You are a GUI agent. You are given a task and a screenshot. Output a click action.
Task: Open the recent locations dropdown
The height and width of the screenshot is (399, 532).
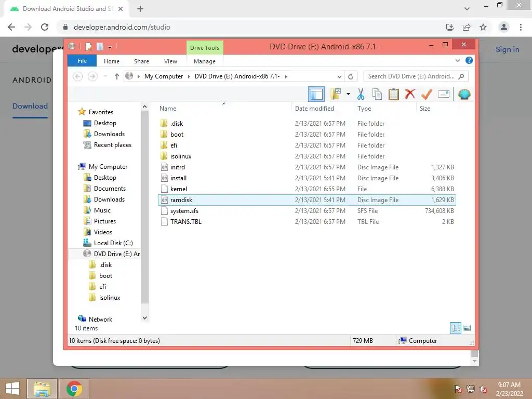coord(105,76)
